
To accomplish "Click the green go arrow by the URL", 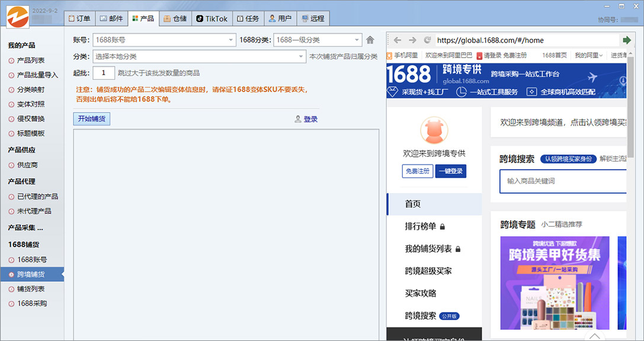I will coord(627,40).
